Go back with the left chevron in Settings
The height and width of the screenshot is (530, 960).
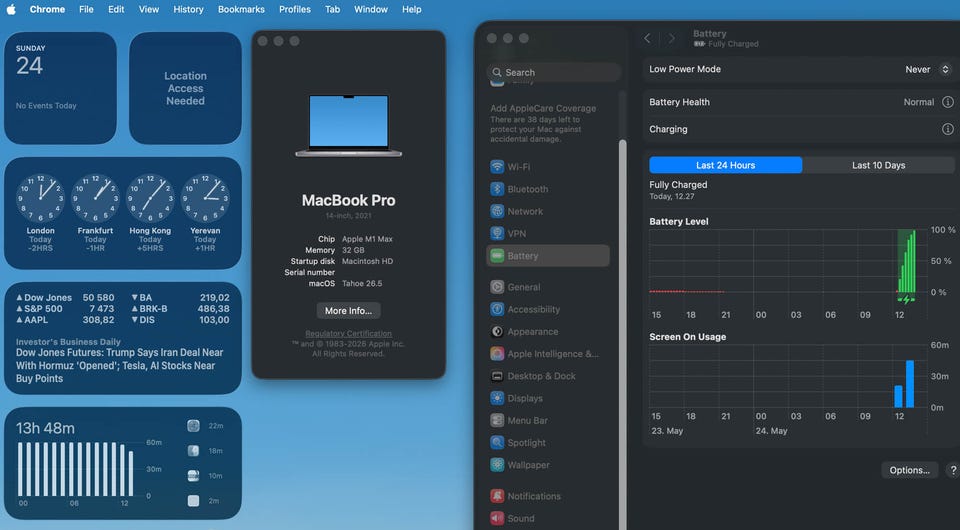coord(647,39)
